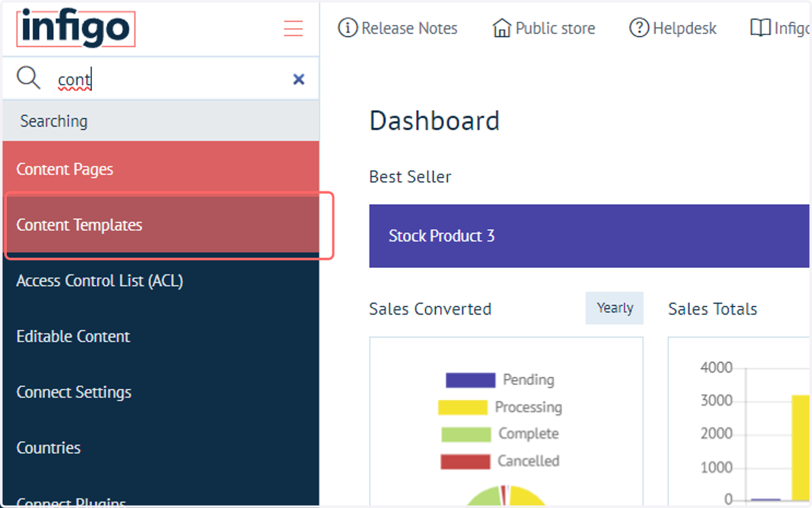This screenshot has width=812, height=508.
Task: Open Content Pages in the sidebar
Action: point(161,169)
